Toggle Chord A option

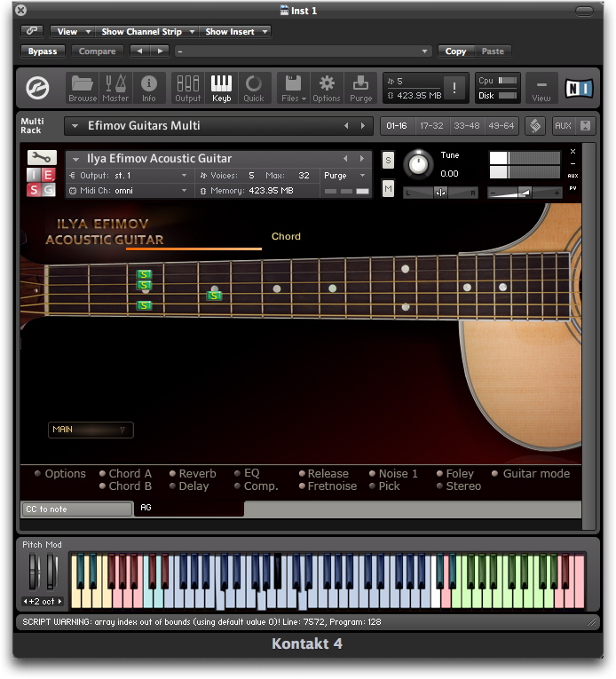[x=125, y=473]
